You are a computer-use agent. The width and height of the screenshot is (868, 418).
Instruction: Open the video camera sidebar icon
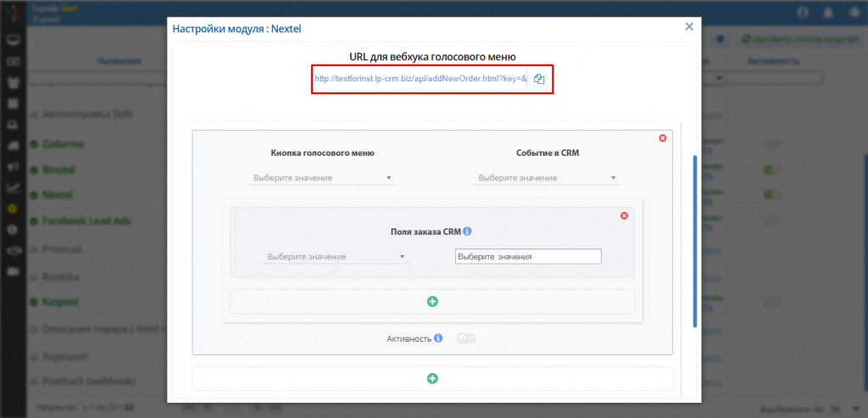pyautogui.click(x=14, y=271)
